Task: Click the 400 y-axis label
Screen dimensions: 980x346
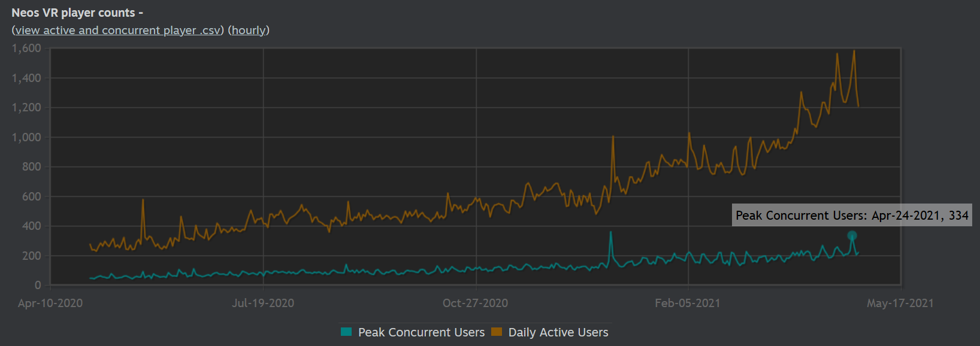Action: pos(31,226)
